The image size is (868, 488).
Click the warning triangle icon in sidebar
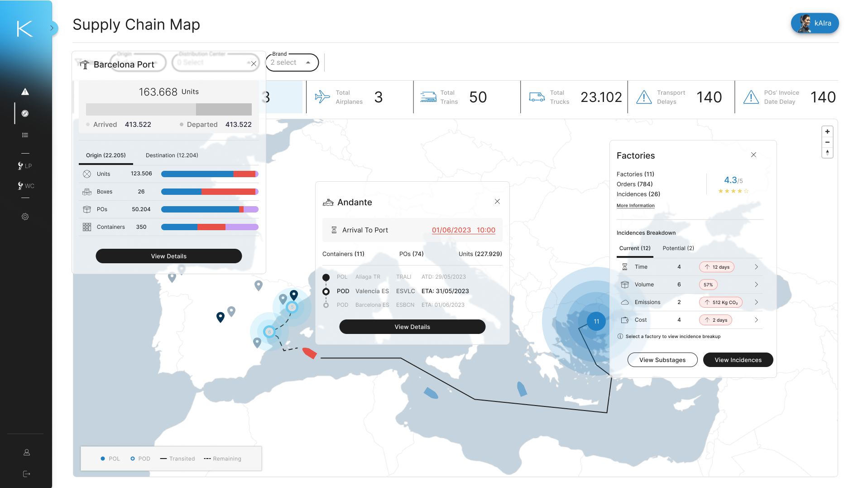[x=25, y=92]
